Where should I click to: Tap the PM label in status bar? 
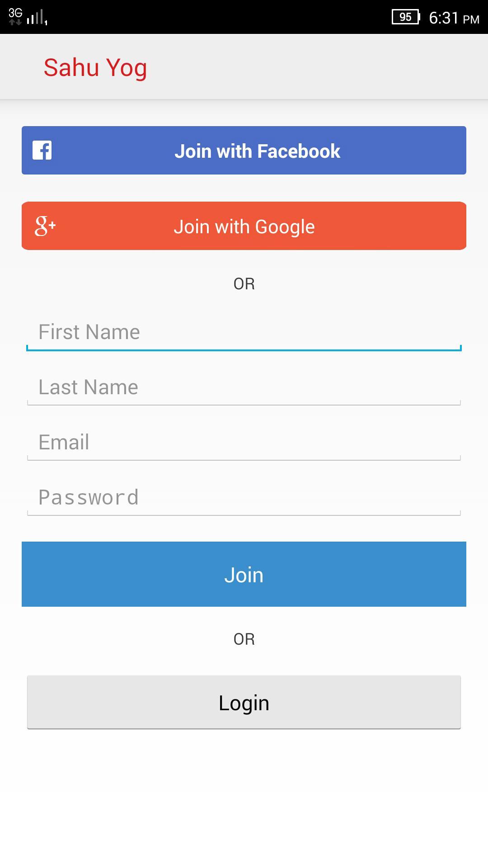[x=471, y=19]
